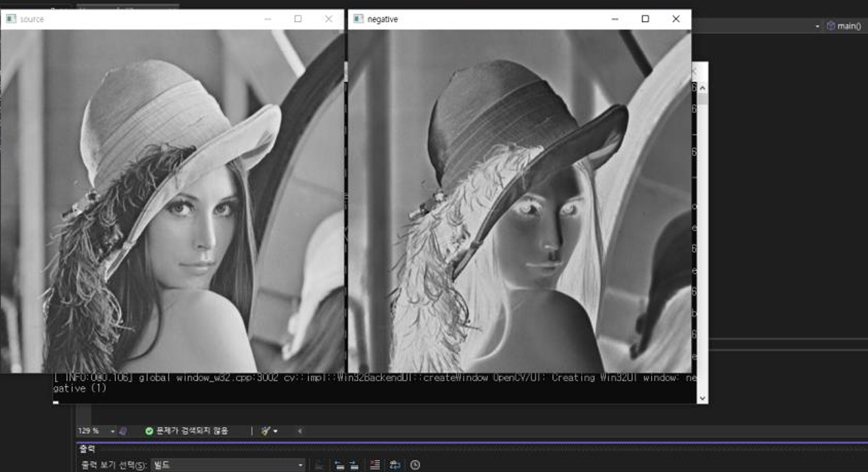The width and height of the screenshot is (868, 472).
Task: Maximize the negative window
Action: pos(646,19)
